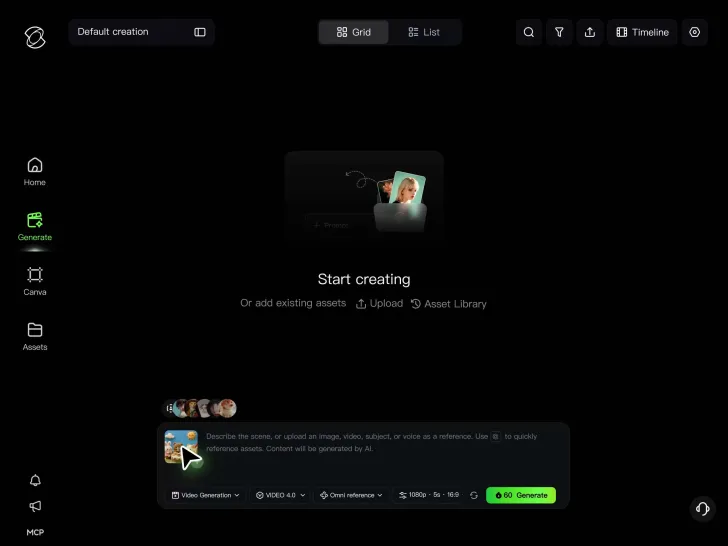Click the Default creation project name
This screenshot has width=728, height=546.
click(x=113, y=32)
